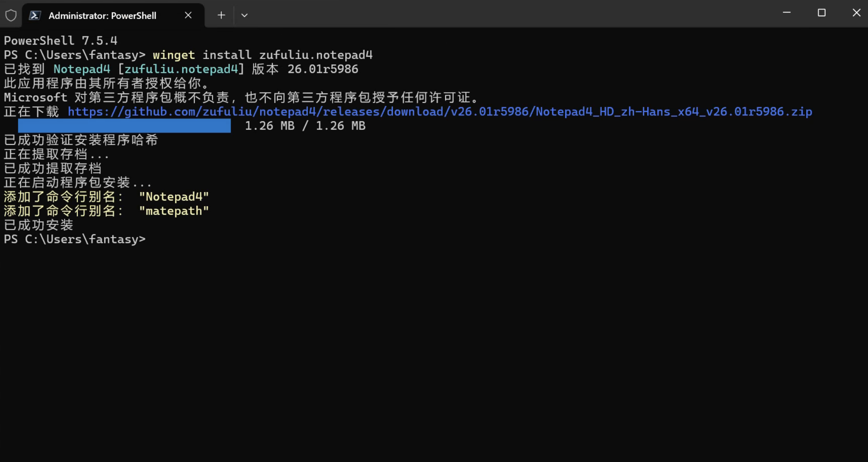Click the PowerShell icon on the tab
This screenshot has height=462, width=868.
click(x=35, y=15)
